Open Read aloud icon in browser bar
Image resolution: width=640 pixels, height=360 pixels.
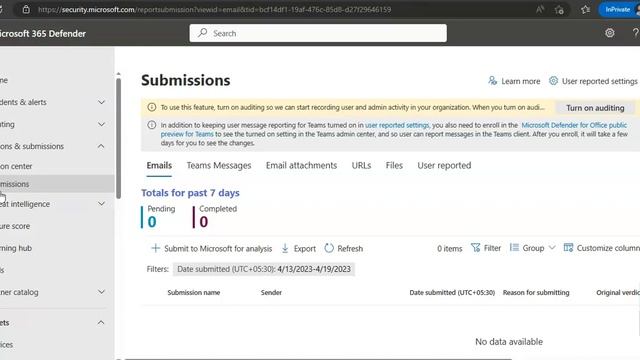(x=540, y=9)
